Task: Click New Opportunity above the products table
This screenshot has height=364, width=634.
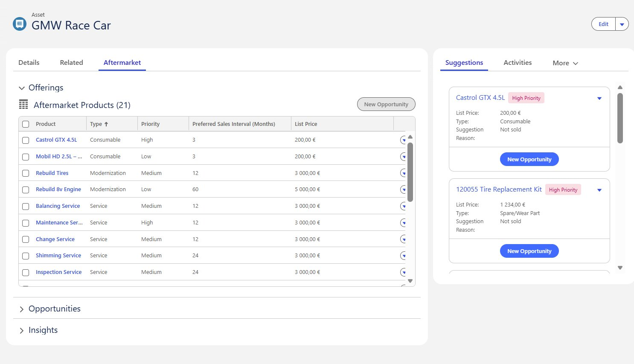Action: (x=386, y=104)
